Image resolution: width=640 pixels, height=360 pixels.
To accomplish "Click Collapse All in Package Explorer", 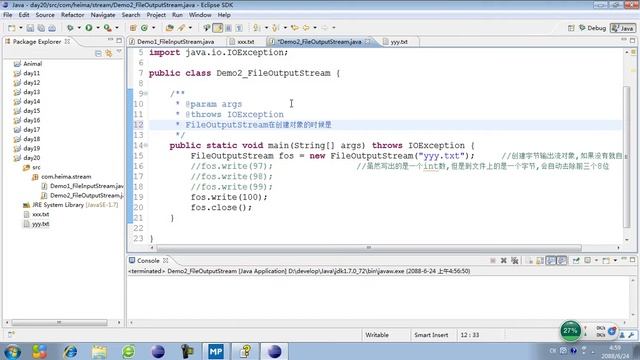I will tap(98, 53).
